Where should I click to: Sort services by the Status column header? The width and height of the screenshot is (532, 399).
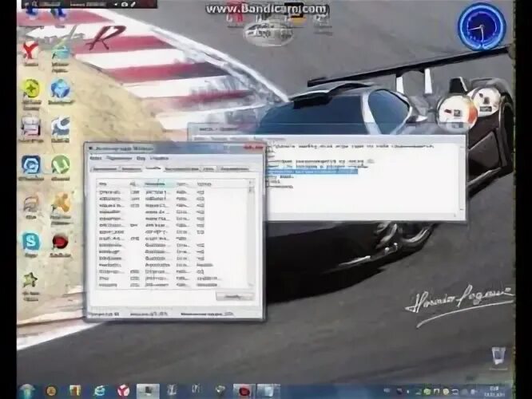pos(185,184)
